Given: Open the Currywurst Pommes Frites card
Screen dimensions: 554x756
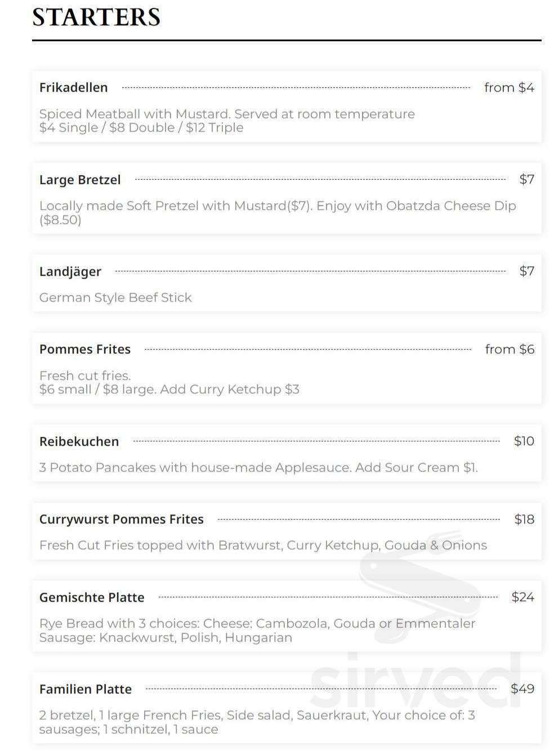Looking at the screenshot, I should 287,531.
